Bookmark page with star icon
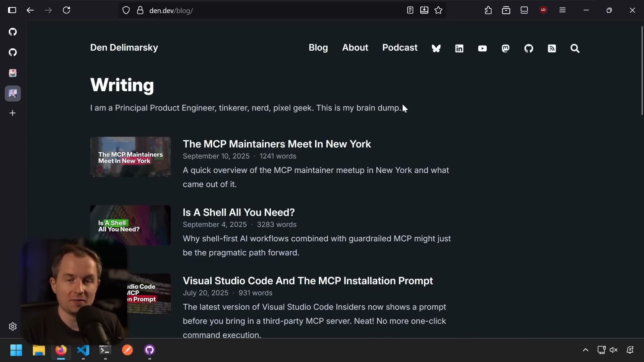The image size is (644, 362). (x=438, y=10)
